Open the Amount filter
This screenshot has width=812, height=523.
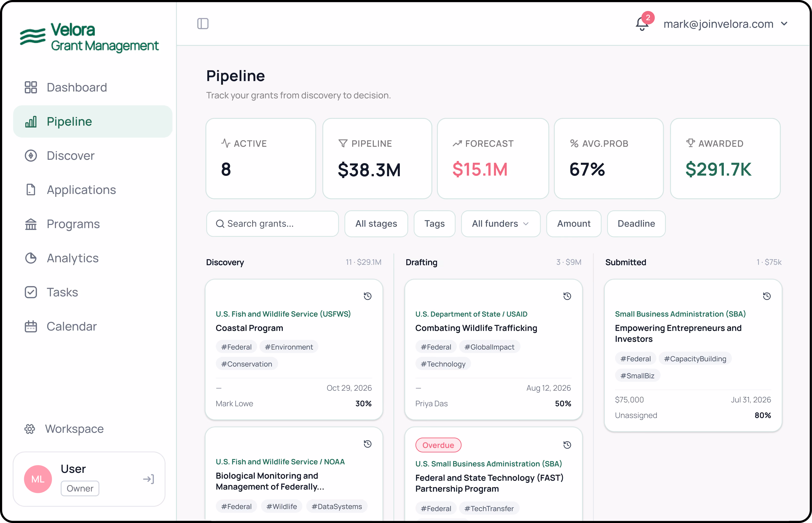pyautogui.click(x=573, y=224)
